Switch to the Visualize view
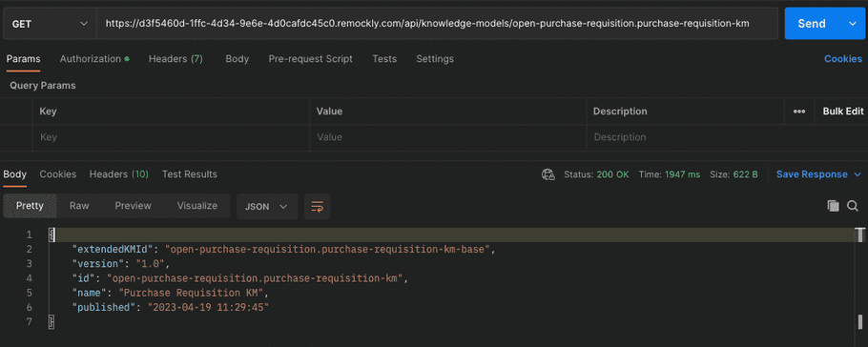This screenshot has width=868, height=347. click(x=197, y=206)
